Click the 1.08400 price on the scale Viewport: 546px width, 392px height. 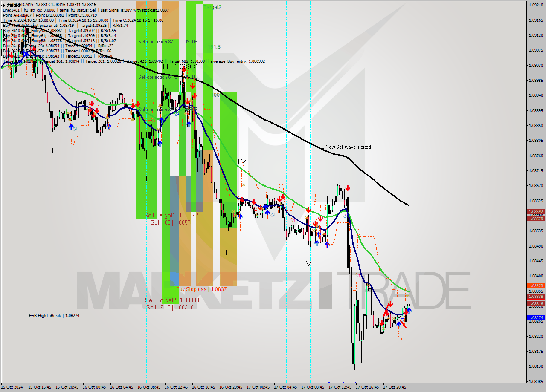tap(536, 276)
